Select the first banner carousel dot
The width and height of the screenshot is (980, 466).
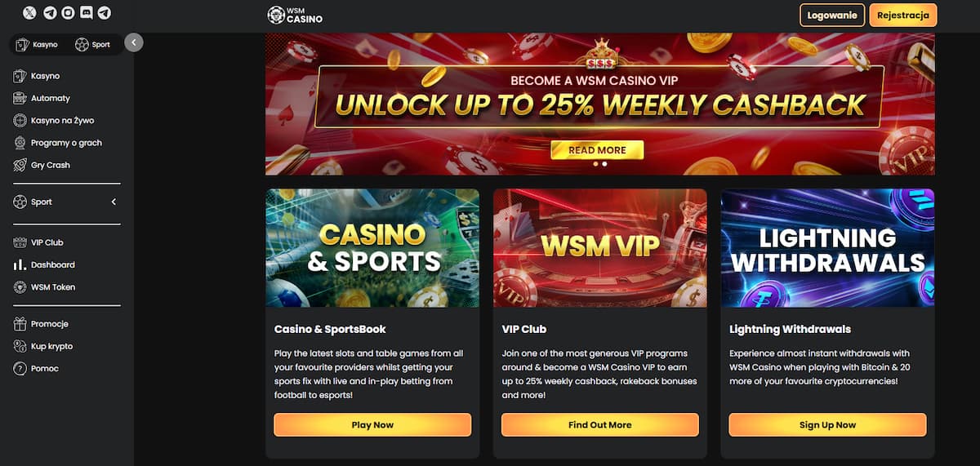[x=595, y=163]
